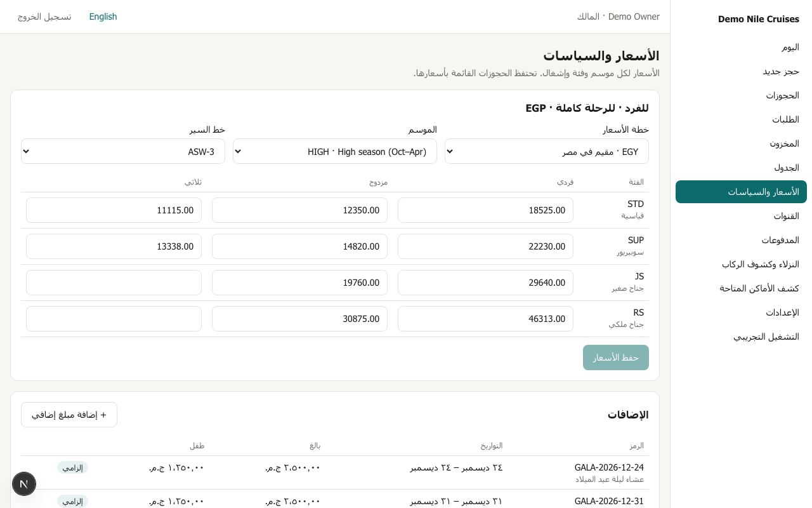Click date range ٣١ ديسمبر – ٣١ ديسمبر

tap(456, 501)
